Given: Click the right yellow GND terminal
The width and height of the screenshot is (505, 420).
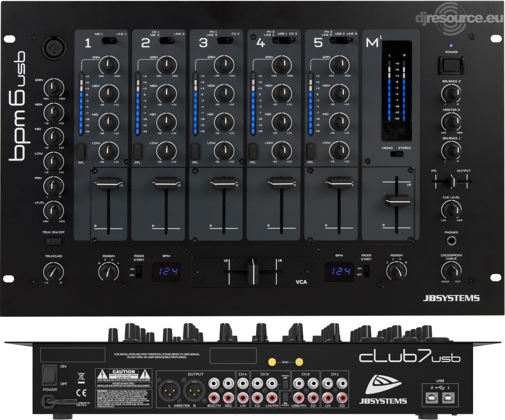Looking at the screenshot, I should pos(299,362).
